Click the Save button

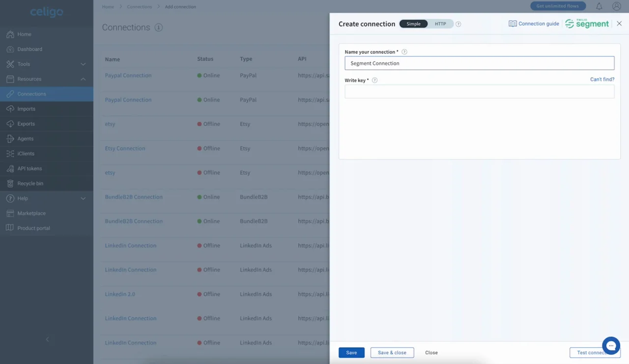(351, 353)
